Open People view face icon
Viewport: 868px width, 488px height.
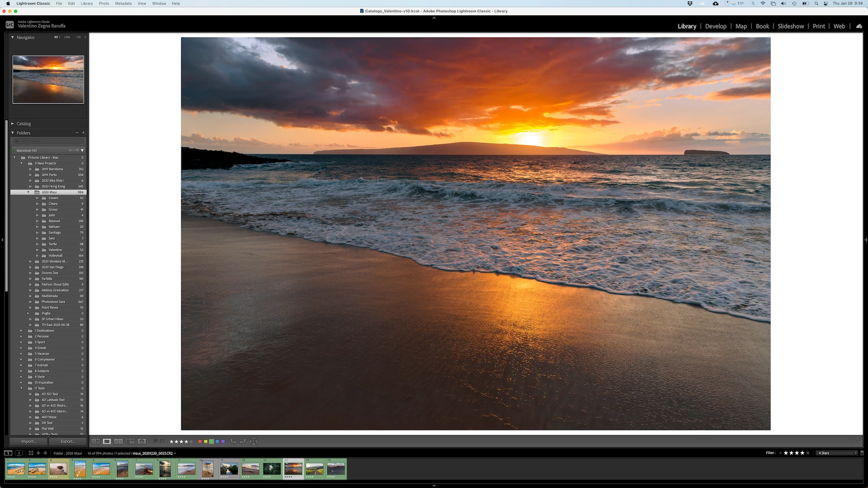point(142,441)
